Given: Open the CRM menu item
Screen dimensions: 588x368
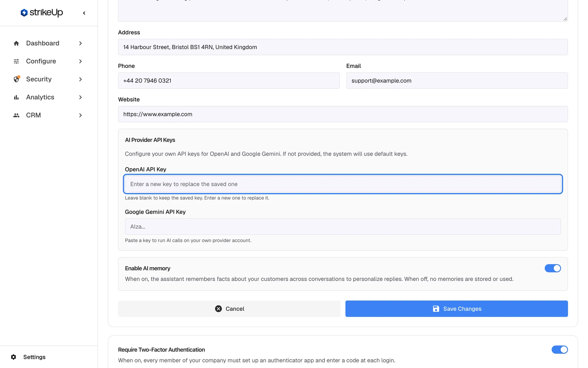Looking at the screenshot, I should (48, 115).
